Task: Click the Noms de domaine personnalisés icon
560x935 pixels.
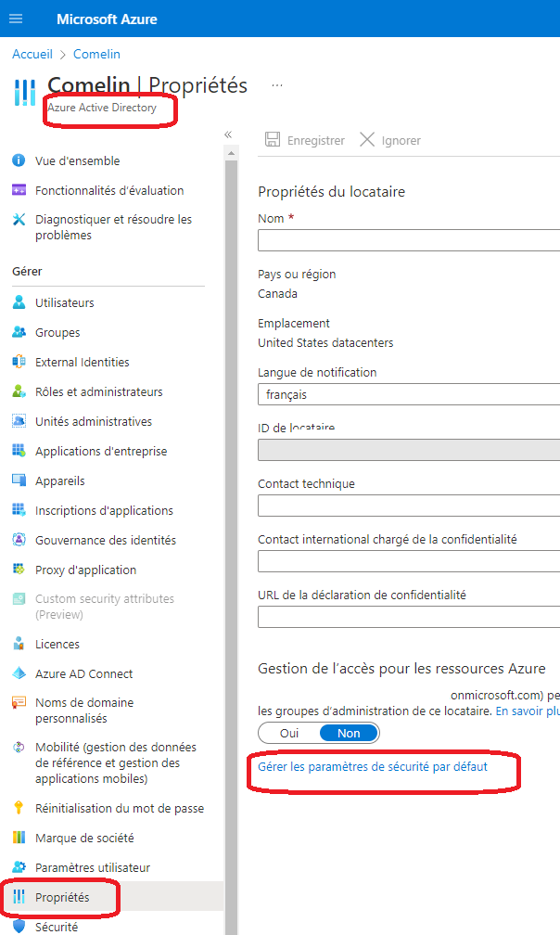Action: [19, 702]
